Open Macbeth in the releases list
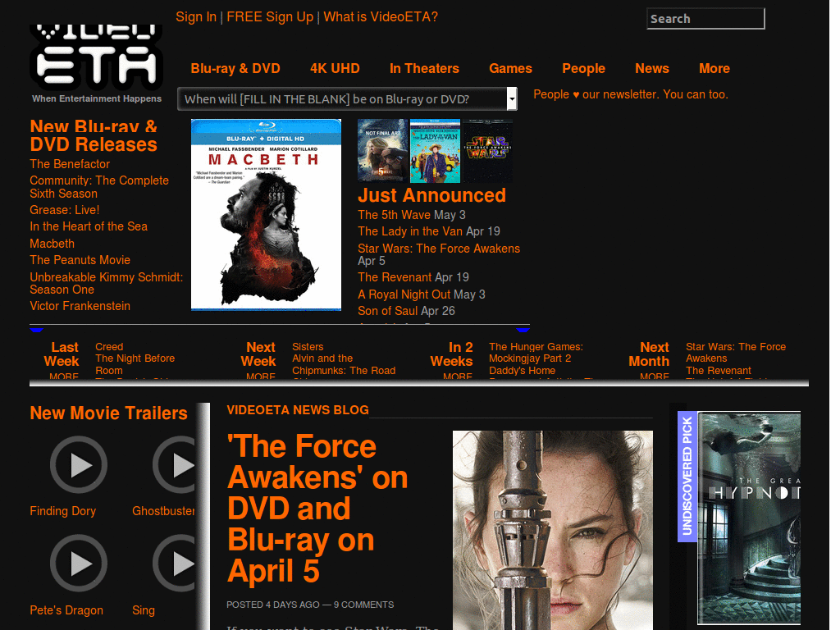Image resolution: width=840 pixels, height=630 pixels. 52,244
